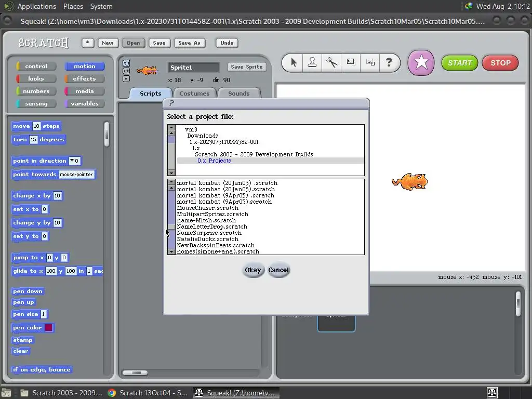
Task: Click the Undo button
Action: [227, 43]
